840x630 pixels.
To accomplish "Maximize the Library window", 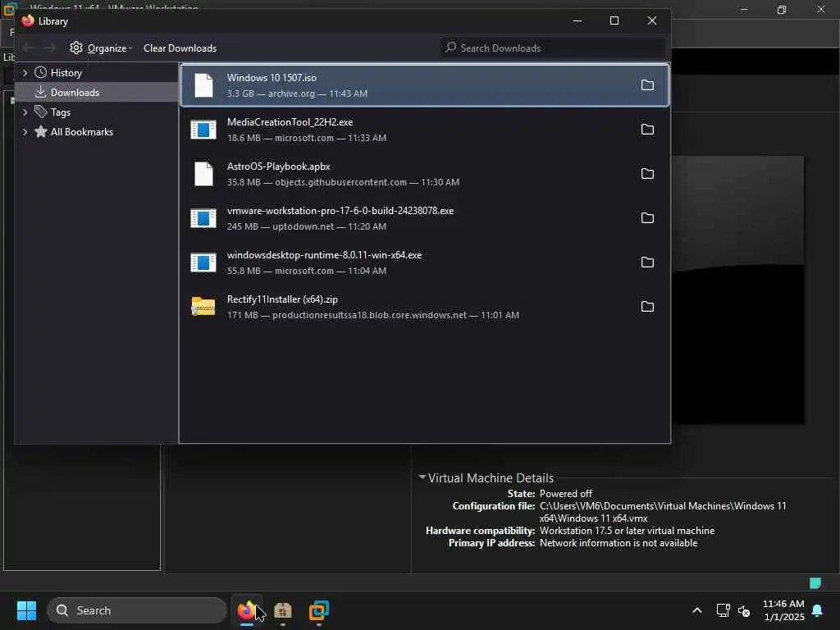I will [614, 21].
